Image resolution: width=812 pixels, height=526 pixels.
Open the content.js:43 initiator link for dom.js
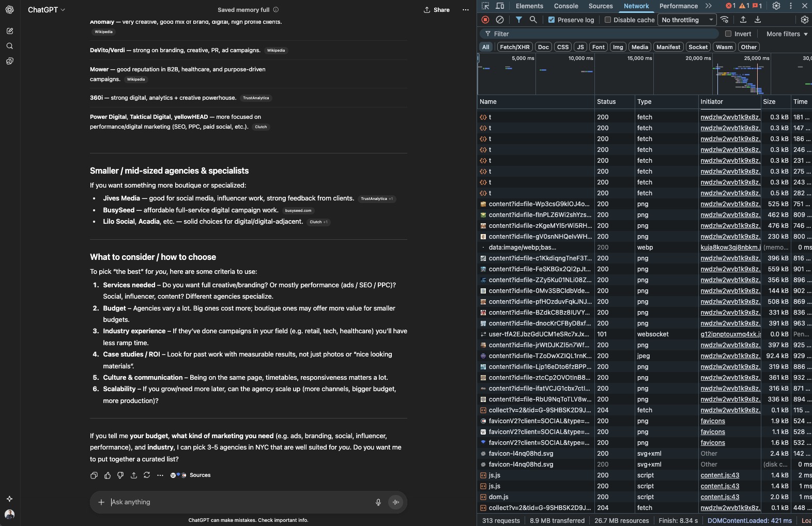(x=720, y=497)
